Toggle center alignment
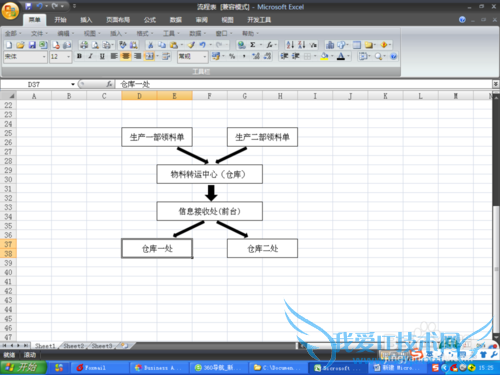The image size is (500, 375). (x=126, y=56)
